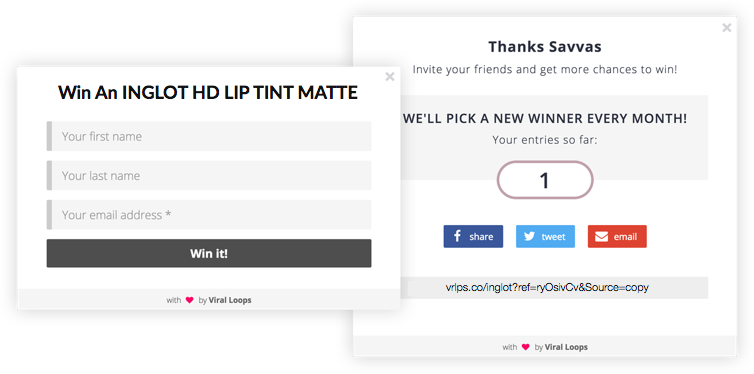Click the heart icon in INGLOT popup footer
The image size is (754, 374).
pyautogui.click(x=189, y=300)
